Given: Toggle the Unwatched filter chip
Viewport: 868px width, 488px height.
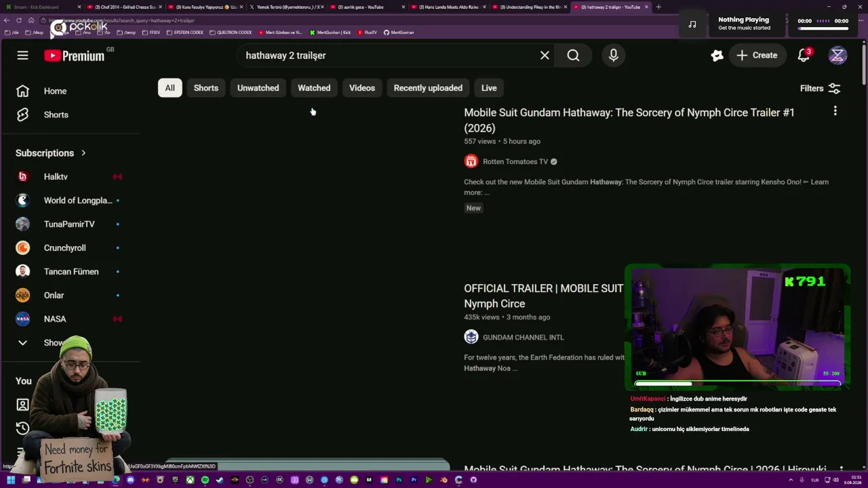Looking at the screenshot, I should [x=258, y=88].
